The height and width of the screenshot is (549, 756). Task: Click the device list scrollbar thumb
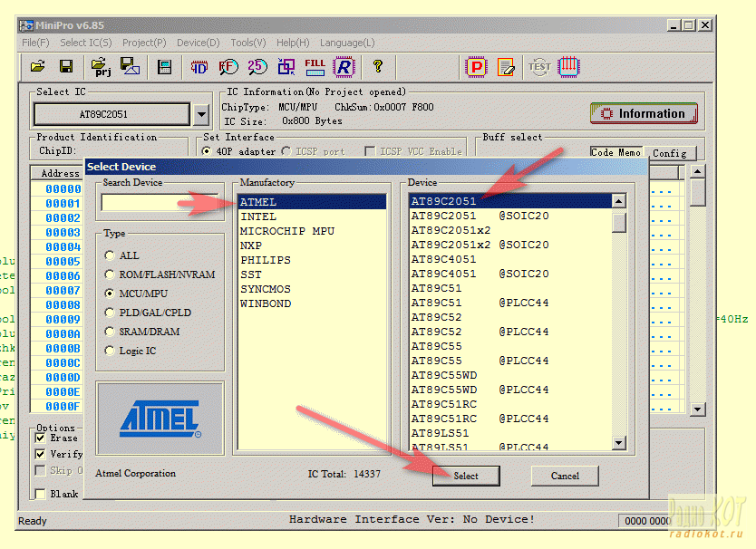(619, 222)
